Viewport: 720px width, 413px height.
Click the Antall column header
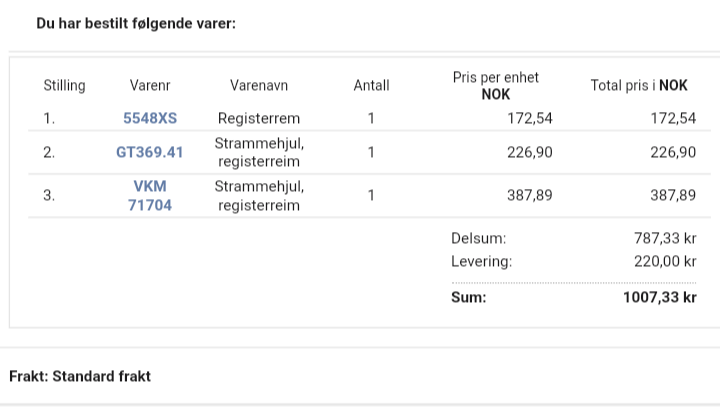pos(371,85)
